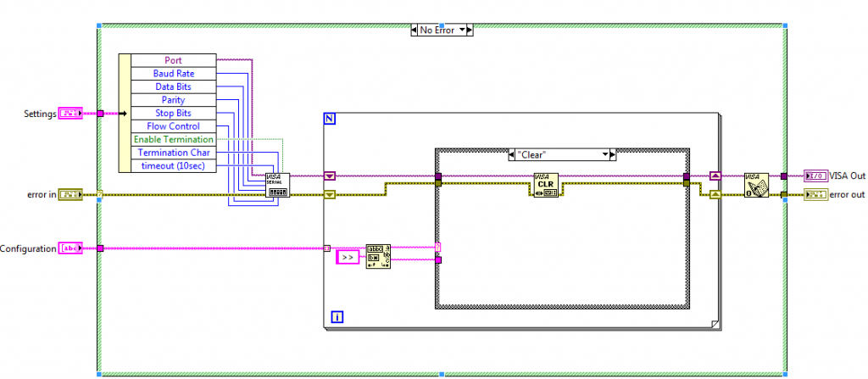Image resolution: width=868 pixels, height=379 pixels.
Task: Select the Flow Control unbundle element
Action: point(173,126)
